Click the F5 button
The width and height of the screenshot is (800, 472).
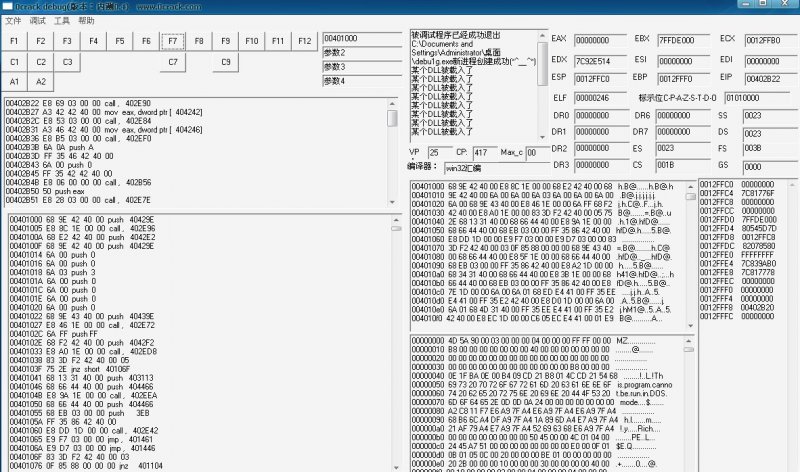120,41
